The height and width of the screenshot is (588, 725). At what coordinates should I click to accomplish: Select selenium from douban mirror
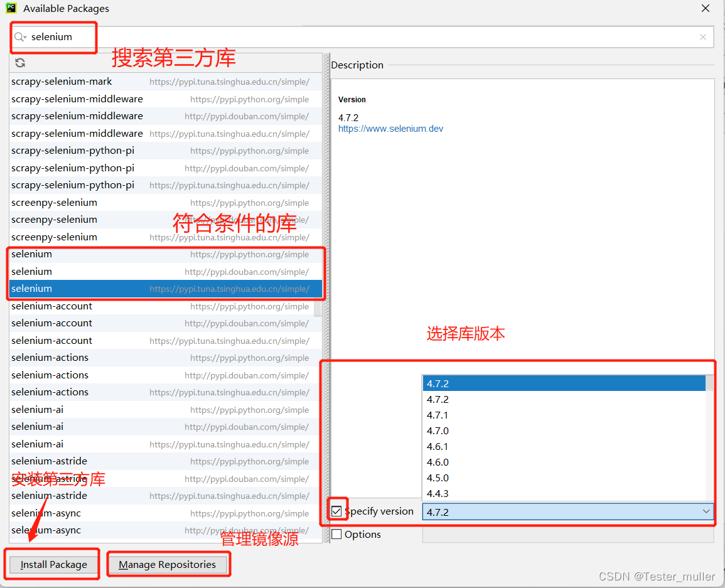click(x=166, y=272)
